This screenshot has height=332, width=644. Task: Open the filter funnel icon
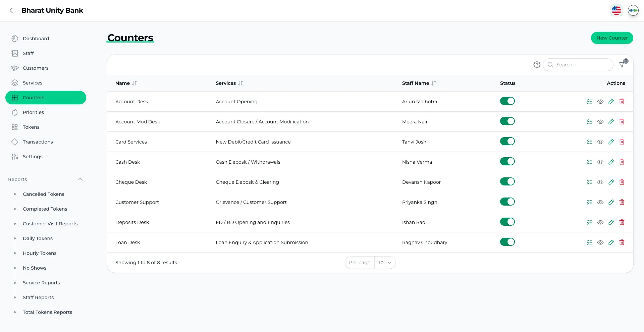[622, 65]
